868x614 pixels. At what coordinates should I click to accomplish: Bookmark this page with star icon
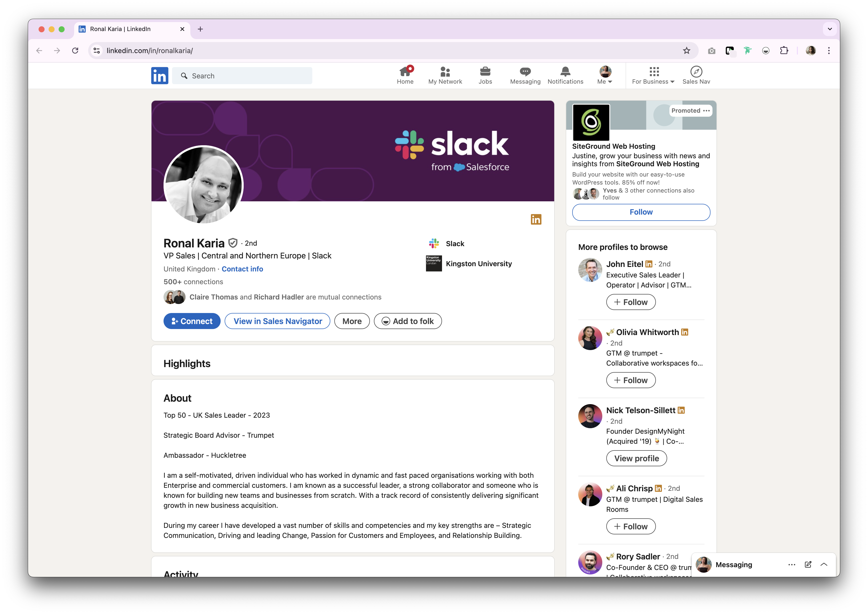click(x=686, y=51)
